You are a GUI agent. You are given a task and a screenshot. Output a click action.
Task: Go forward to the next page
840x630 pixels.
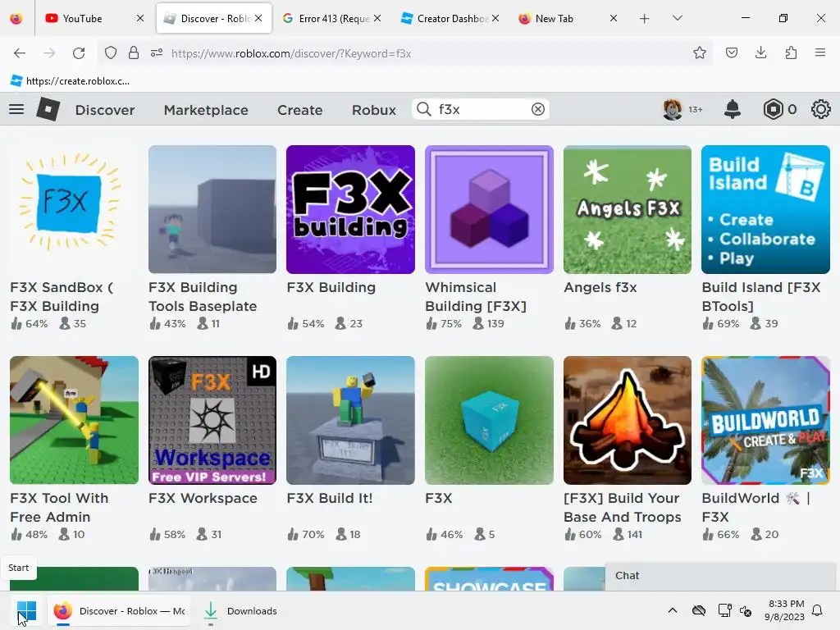[49, 53]
